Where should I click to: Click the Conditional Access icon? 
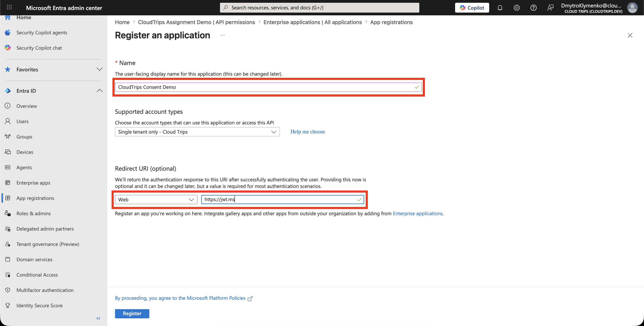coord(8,275)
